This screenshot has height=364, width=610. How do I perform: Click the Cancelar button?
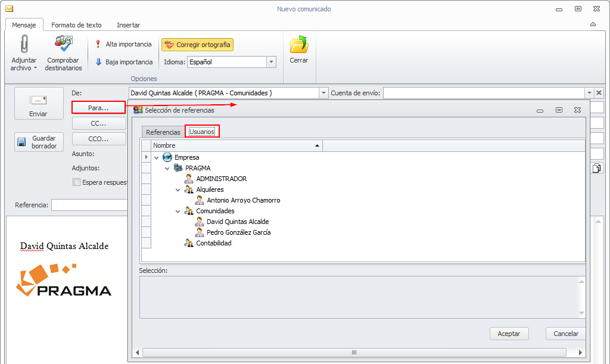pos(566,334)
